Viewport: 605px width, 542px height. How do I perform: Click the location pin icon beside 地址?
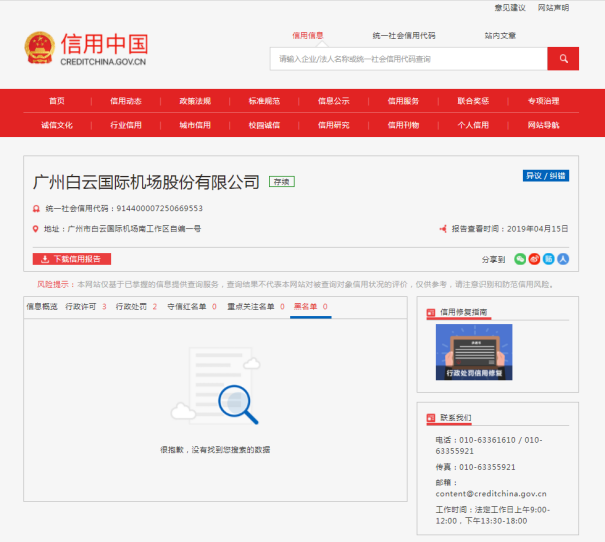pyautogui.click(x=35, y=229)
